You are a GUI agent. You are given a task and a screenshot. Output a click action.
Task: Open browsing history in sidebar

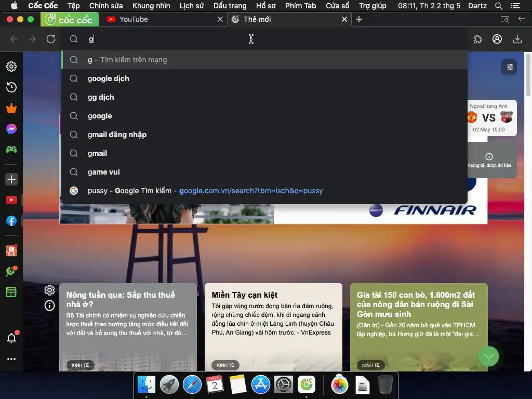[11, 87]
